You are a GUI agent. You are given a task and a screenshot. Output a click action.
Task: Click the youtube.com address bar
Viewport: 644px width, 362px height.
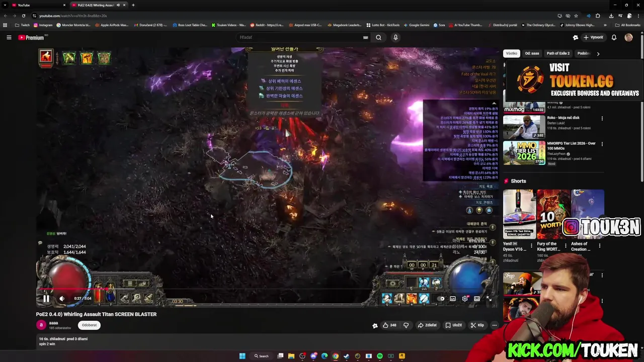tap(292, 16)
